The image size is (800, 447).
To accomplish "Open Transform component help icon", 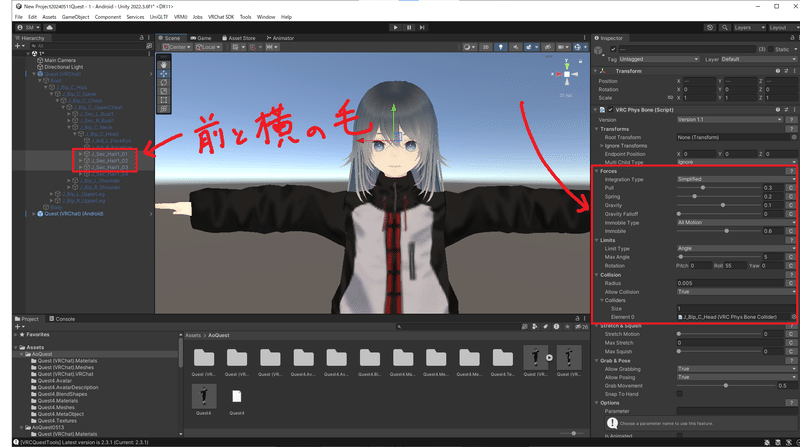I will (778, 71).
